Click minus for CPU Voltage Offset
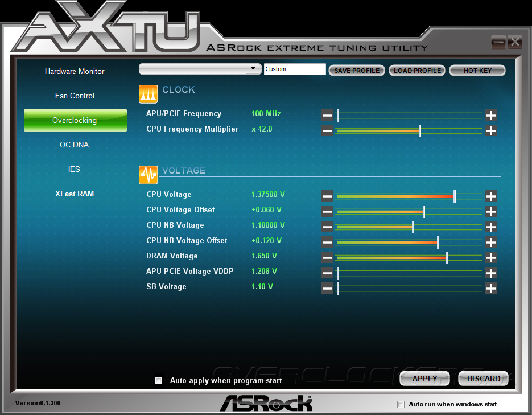The height and width of the screenshot is (415, 532). click(327, 211)
